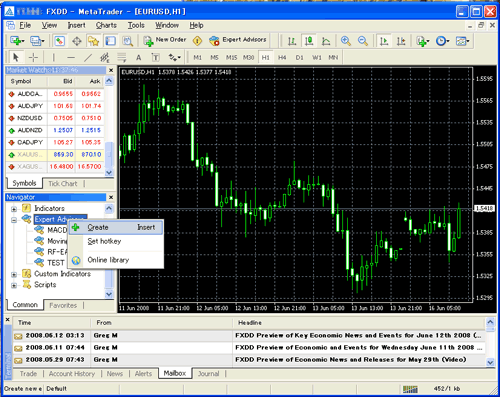Select the text A tool
Screen dimensions: 500x397
coord(138,58)
